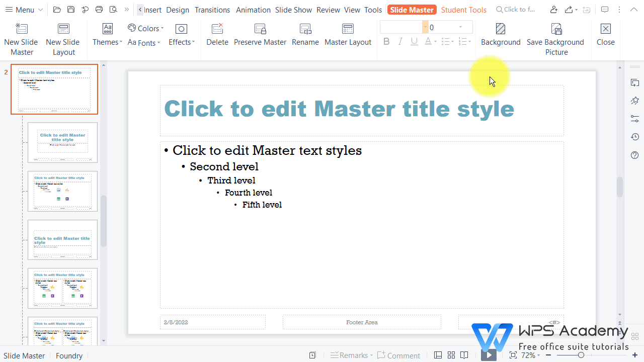Toggle italic text formatting
Viewport: 644px width, 362px height.
tap(400, 41)
